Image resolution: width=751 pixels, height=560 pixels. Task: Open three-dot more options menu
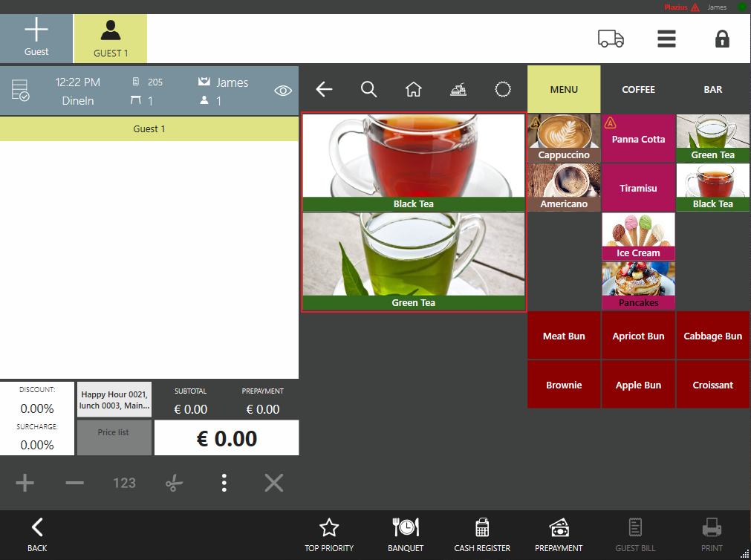[224, 484]
